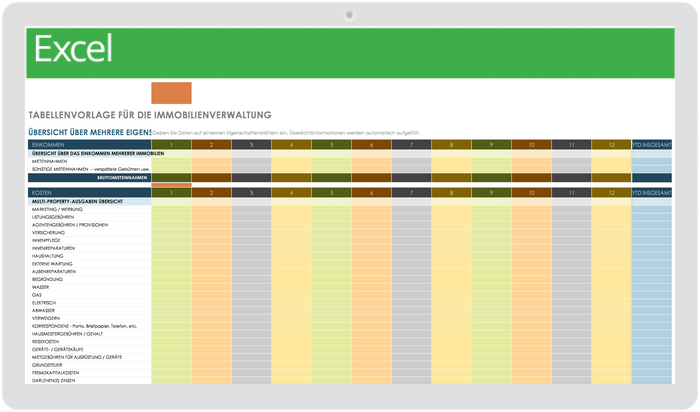This screenshot has height=412, width=700.
Task: Click the YTD Insgesamt column header
Action: click(x=651, y=145)
